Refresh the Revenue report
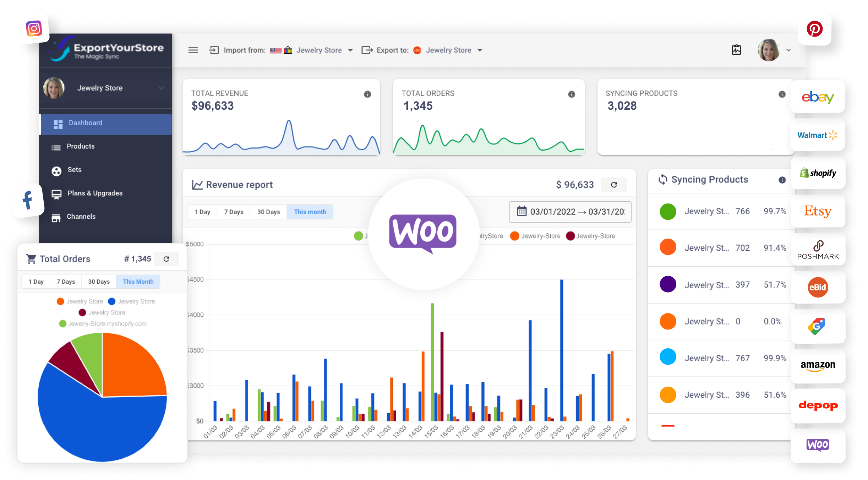868x480 pixels. [x=614, y=185]
